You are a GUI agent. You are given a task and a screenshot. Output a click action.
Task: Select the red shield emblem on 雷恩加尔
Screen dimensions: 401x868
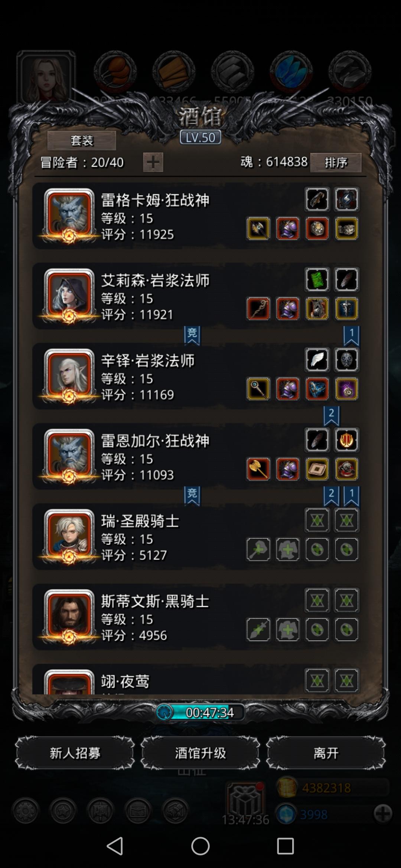pyautogui.click(x=346, y=440)
